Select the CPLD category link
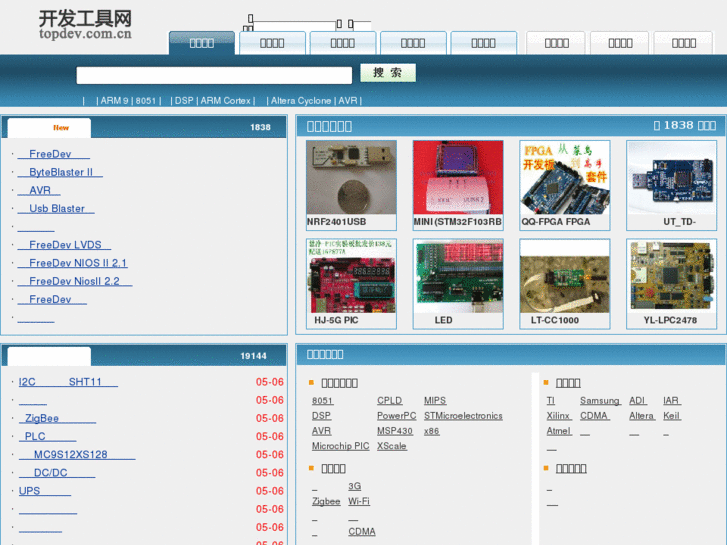727x545 pixels. [389, 400]
